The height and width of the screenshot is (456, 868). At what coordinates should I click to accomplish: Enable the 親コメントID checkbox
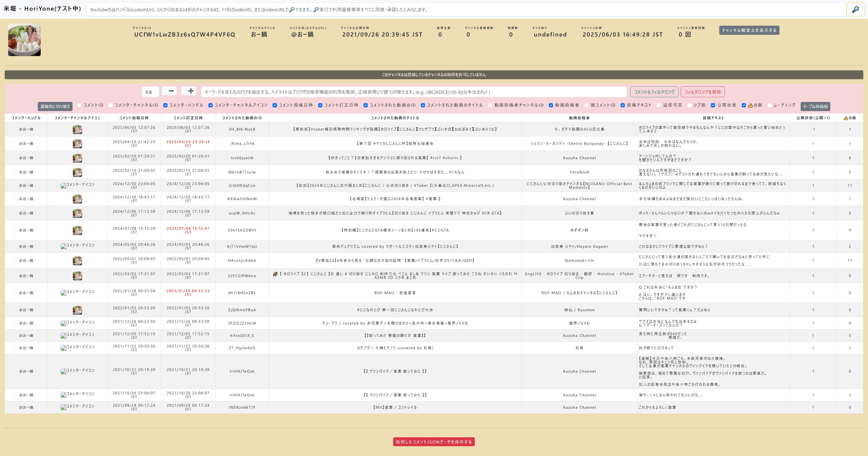[587, 105]
